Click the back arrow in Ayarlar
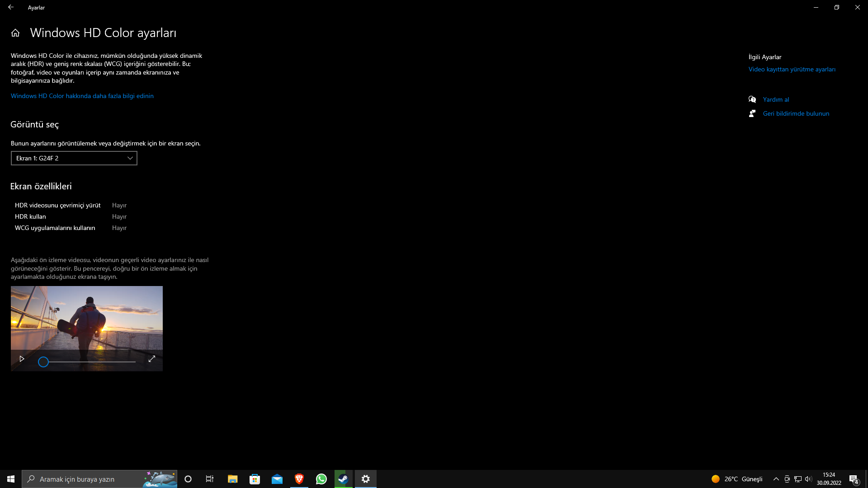868x488 pixels. pos(11,7)
